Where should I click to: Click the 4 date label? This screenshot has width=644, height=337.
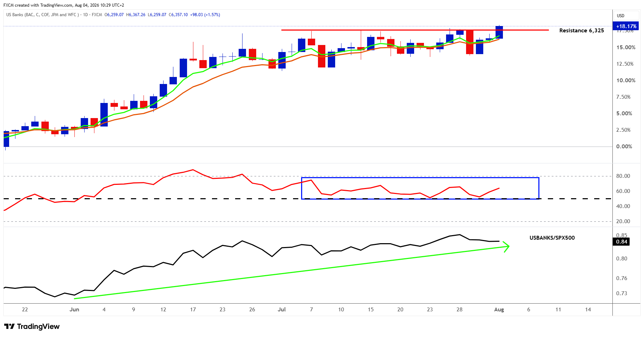tap(104, 310)
